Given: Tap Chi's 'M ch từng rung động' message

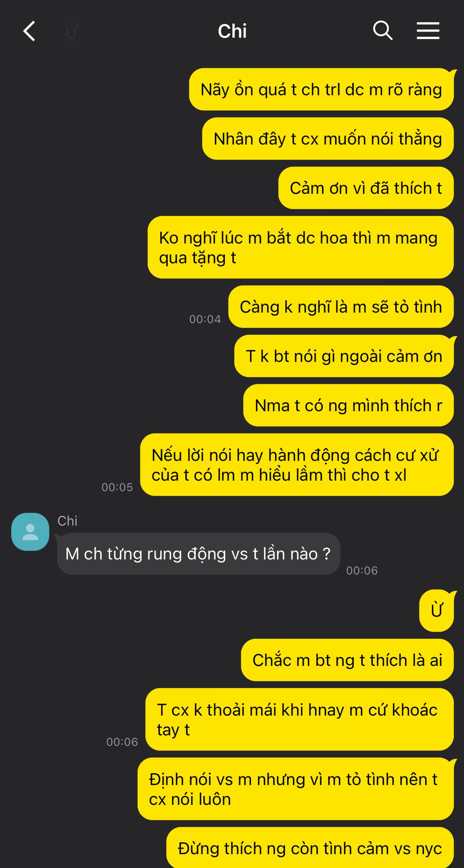Looking at the screenshot, I should click(198, 554).
